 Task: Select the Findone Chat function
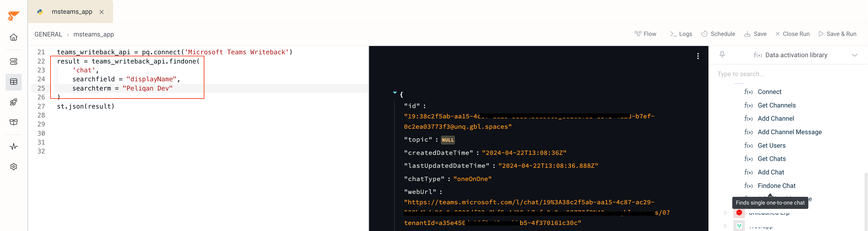(x=776, y=186)
